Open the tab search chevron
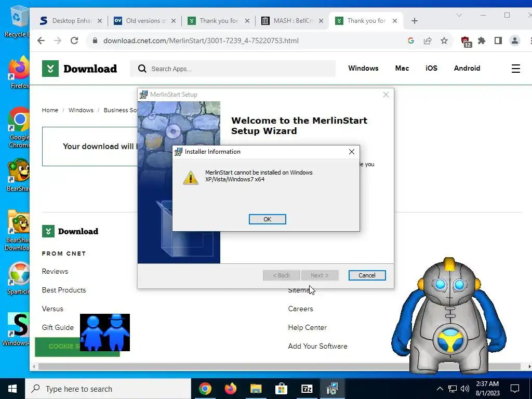 [459, 15]
